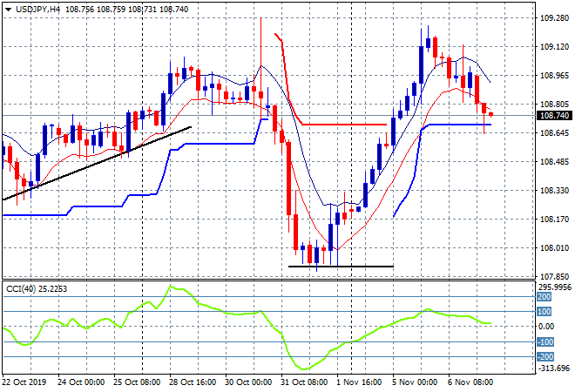
Task: Select the price scale value 108.485
Action: [554, 162]
